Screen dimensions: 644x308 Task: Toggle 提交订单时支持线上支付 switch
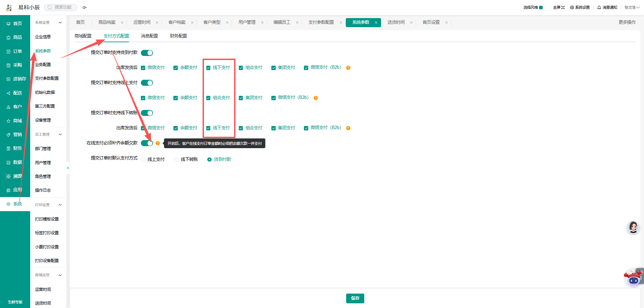click(x=147, y=83)
